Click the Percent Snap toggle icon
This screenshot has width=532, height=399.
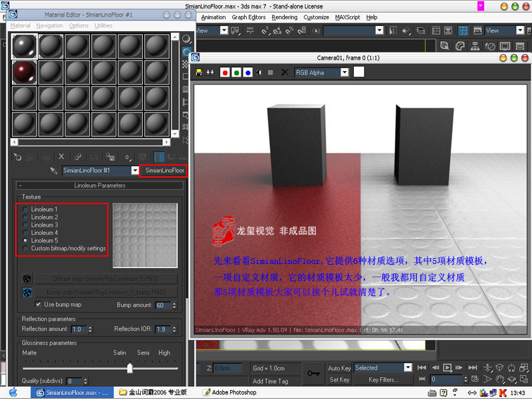[289, 31]
